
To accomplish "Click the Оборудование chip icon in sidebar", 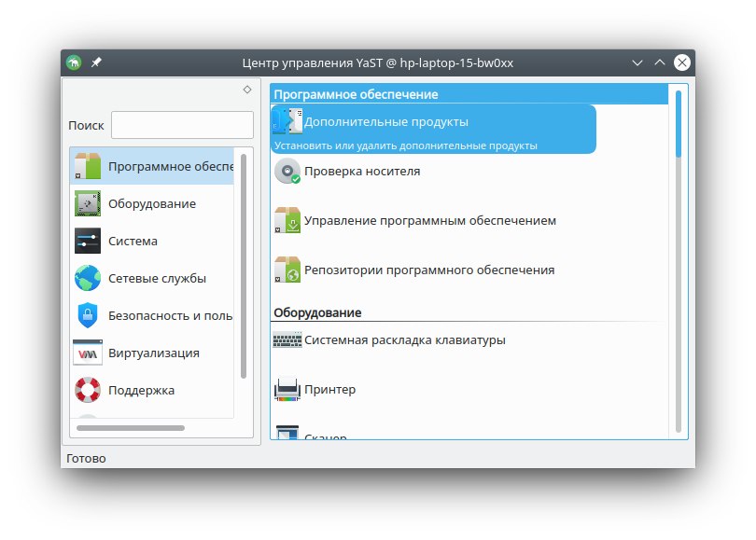I will point(88,203).
